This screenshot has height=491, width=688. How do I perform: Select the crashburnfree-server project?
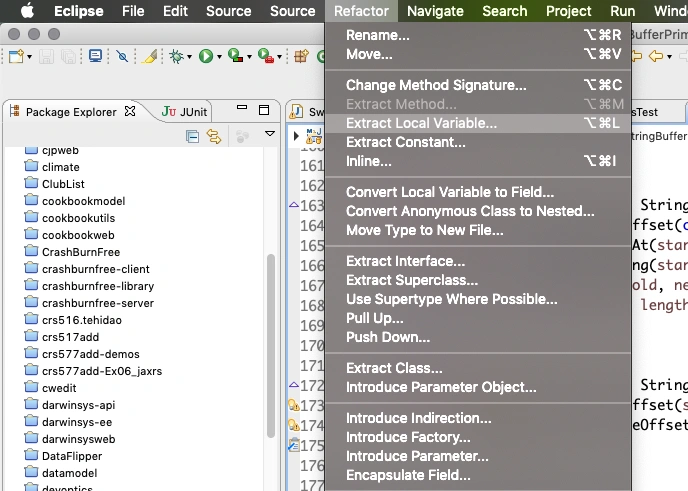[98, 303]
